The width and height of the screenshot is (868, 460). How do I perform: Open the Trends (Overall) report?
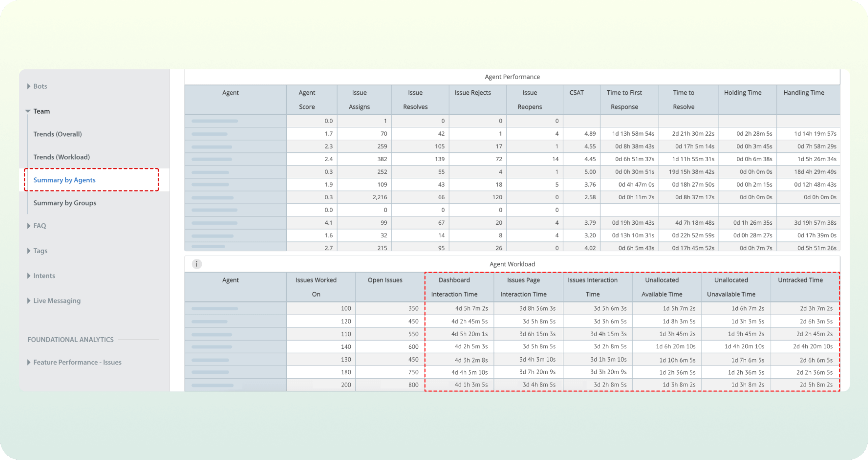pyautogui.click(x=57, y=134)
